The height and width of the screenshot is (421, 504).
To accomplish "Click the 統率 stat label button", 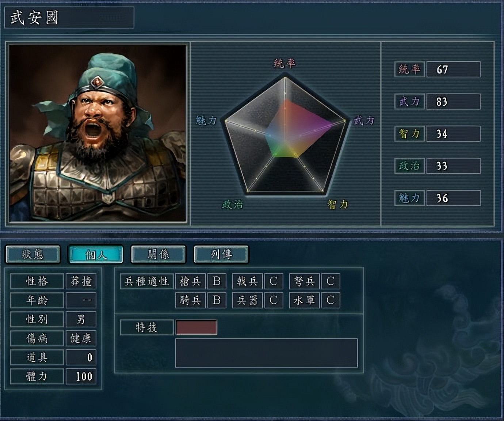I will click(409, 69).
